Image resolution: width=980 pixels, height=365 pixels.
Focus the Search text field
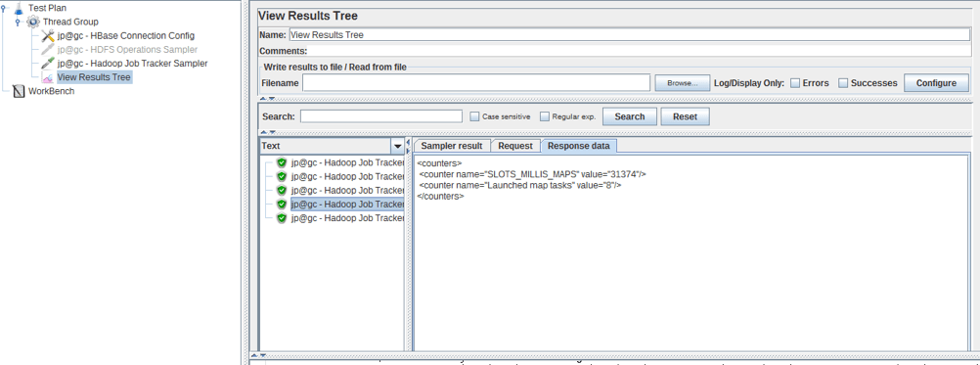click(x=381, y=116)
